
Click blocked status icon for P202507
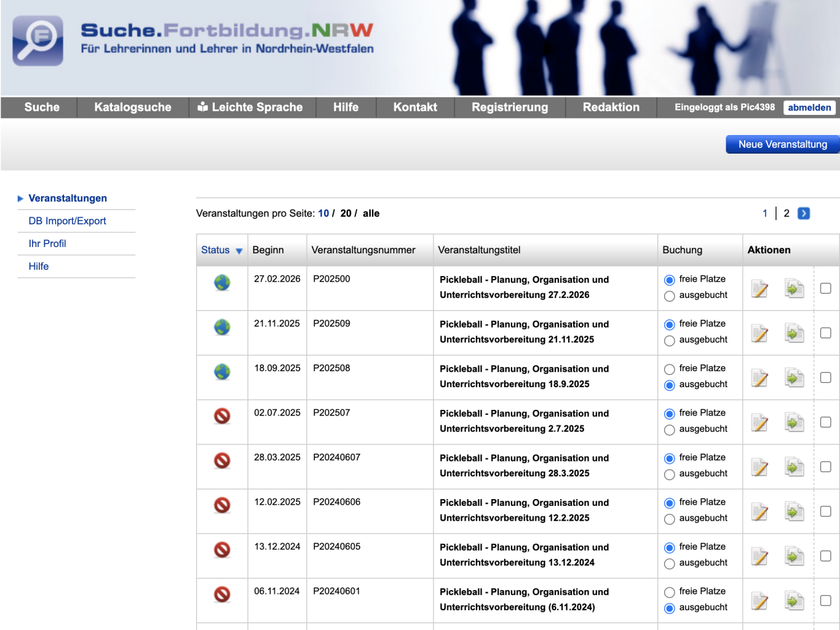(222, 416)
